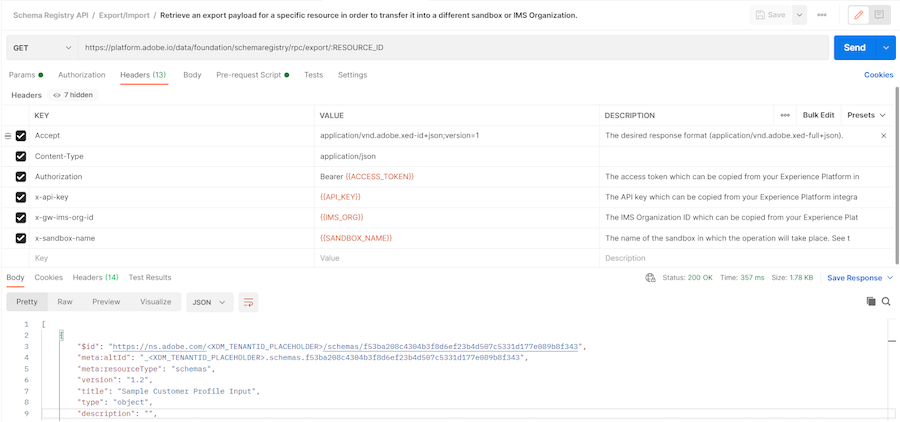Open the Cookies link
The width and height of the screenshot is (900, 422).
[878, 75]
